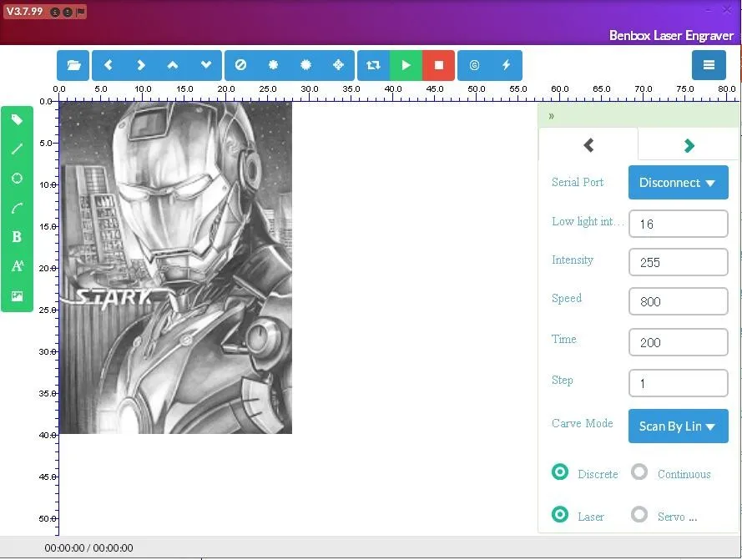Click the Iron Man image on canvas
742x560 pixels.
pyautogui.click(x=175, y=267)
